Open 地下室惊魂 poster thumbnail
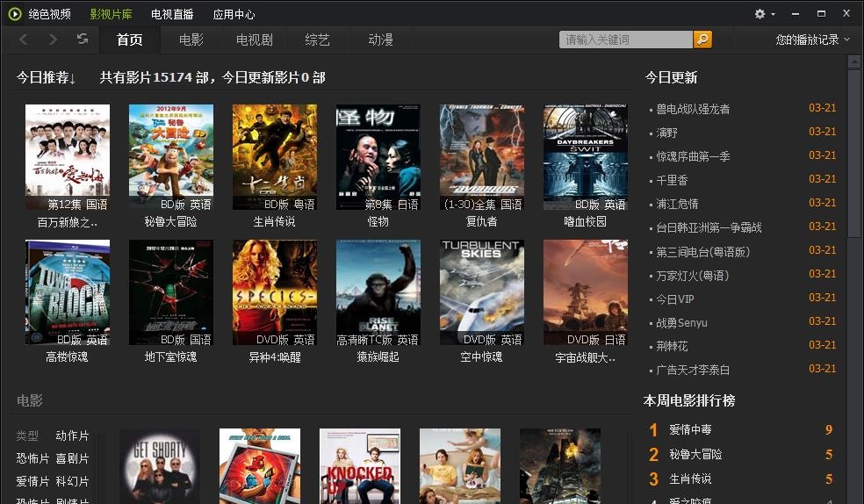Viewport: 864px width, 504px height. [171, 292]
